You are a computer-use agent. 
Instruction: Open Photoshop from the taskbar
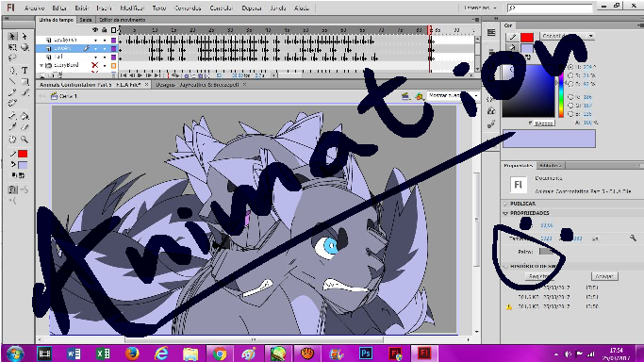[x=366, y=353]
